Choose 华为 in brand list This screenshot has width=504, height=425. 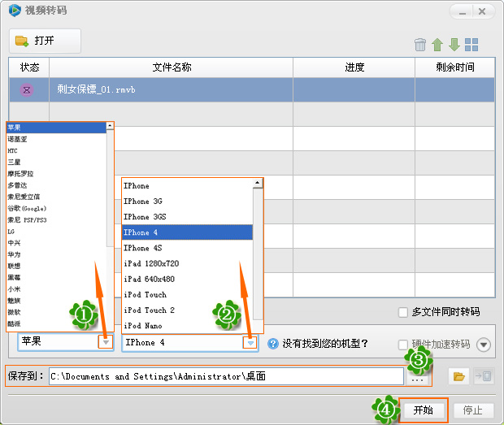pos(56,254)
